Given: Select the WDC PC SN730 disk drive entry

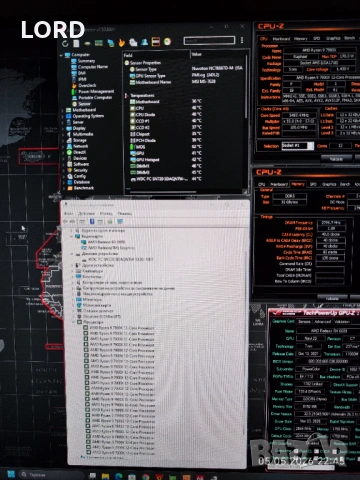Looking at the screenshot, I should tap(117, 259).
